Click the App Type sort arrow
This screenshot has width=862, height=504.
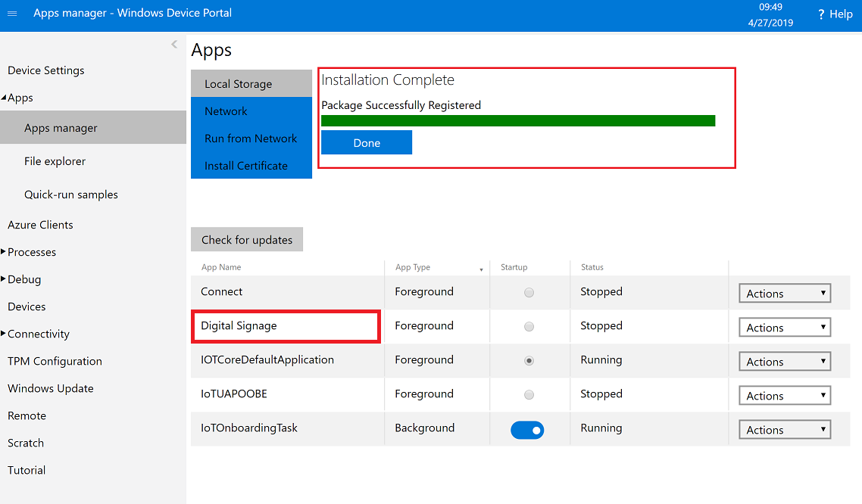tap(482, 269)
